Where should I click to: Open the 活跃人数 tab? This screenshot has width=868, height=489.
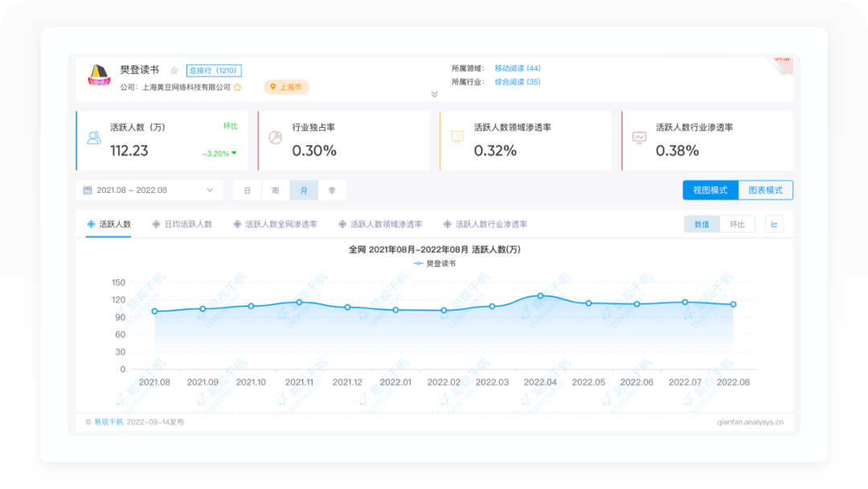click(109, 224)
